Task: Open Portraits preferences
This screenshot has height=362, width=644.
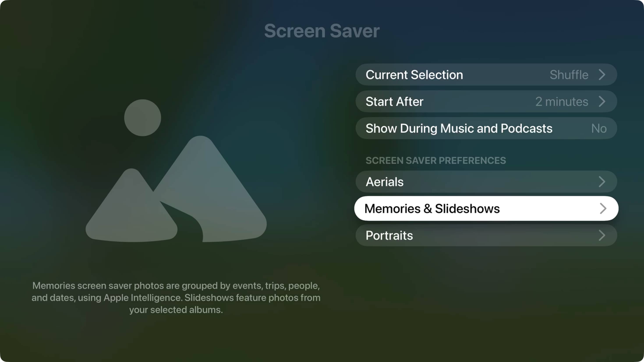Action: pyautogui.click(x=486, y=235)
